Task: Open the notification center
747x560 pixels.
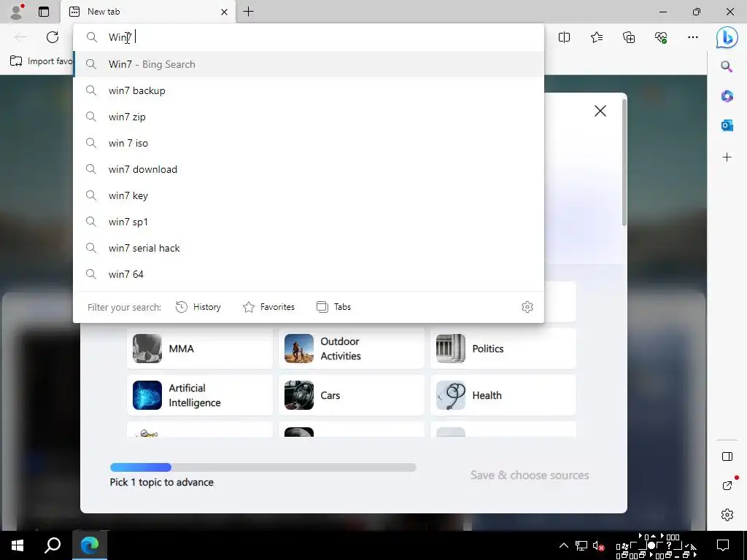Action: (723, 545)
